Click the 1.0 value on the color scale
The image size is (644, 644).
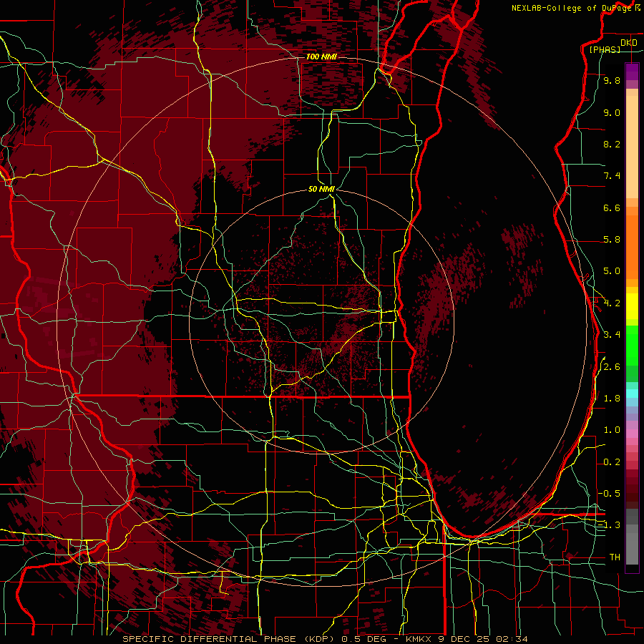(612, 430)
